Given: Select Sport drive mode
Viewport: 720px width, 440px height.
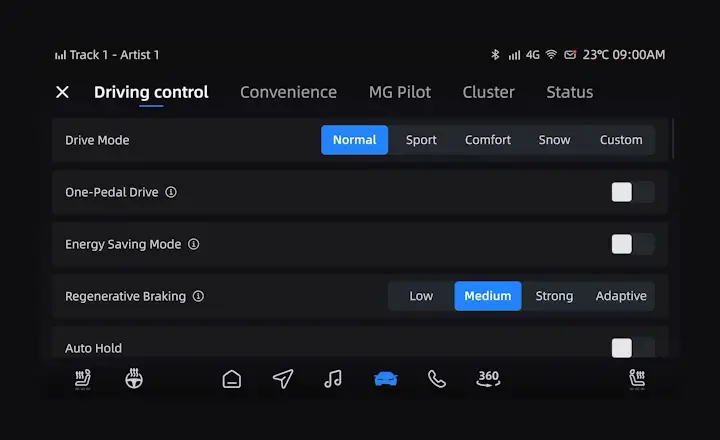Looking at the screenshot, I should pyautogui.click(x=421, y=140).
